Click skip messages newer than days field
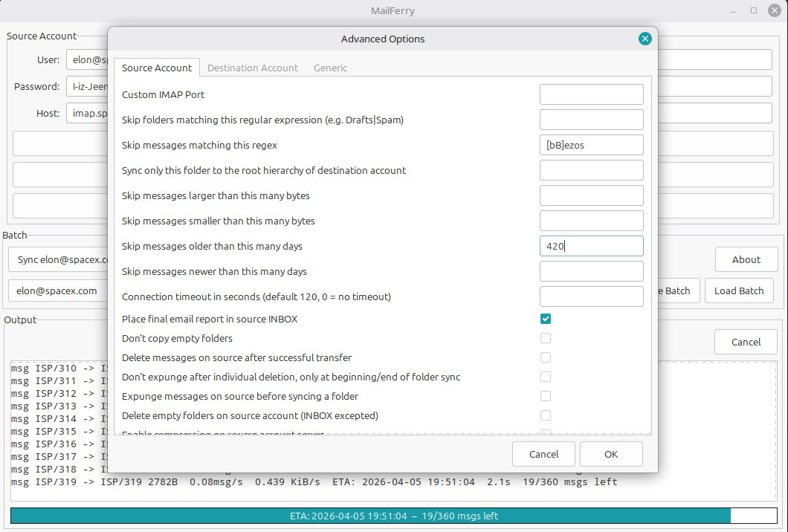 (x=591, y=271)
